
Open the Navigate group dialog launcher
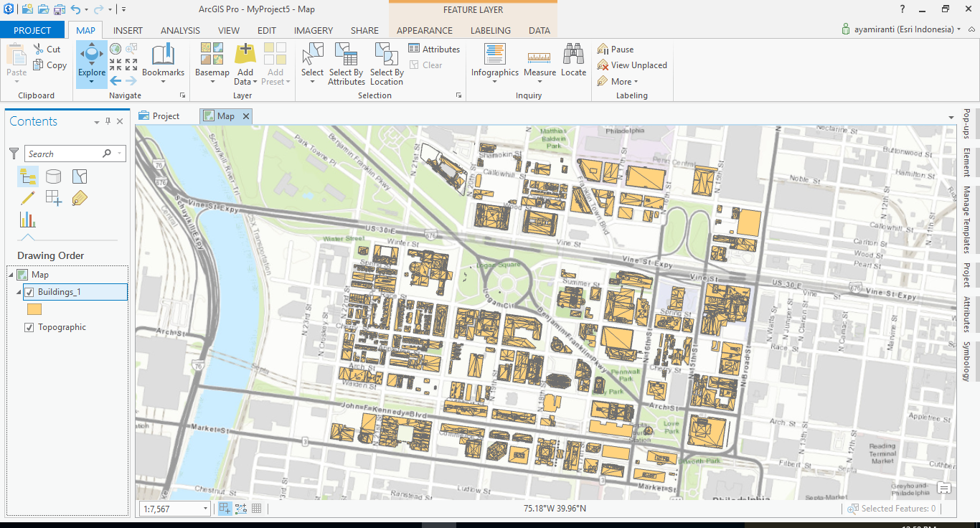[182, 95]
